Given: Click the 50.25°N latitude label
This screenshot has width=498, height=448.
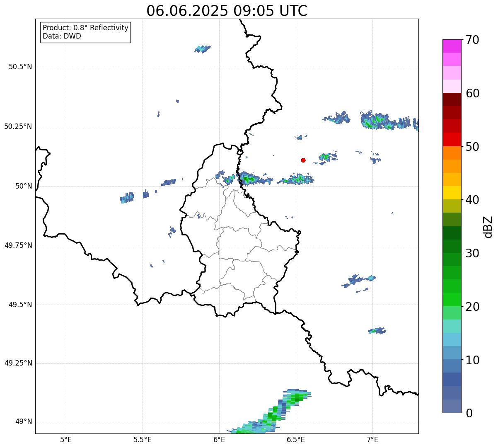Looking at the screenshot, I should coord(18,126).
